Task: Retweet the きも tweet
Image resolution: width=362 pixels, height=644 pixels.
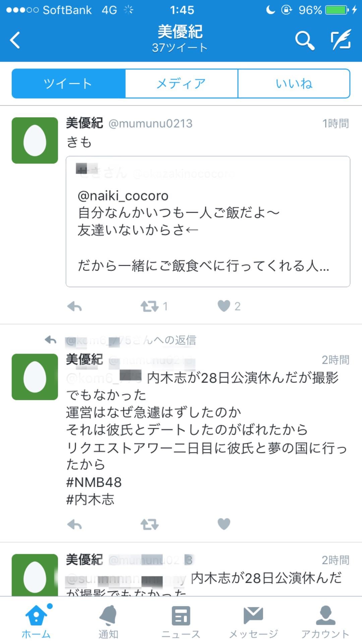Action: point(149,306)
